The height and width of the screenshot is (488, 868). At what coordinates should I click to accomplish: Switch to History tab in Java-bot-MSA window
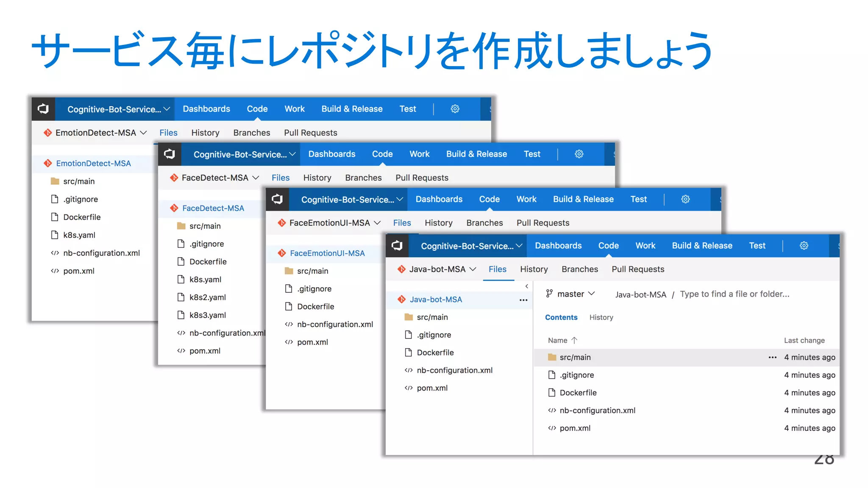[x=534, y=269]
